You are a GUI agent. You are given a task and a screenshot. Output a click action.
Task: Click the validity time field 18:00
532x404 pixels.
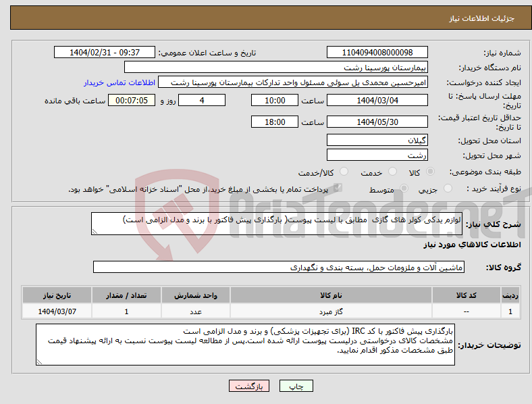coord(275,122)
